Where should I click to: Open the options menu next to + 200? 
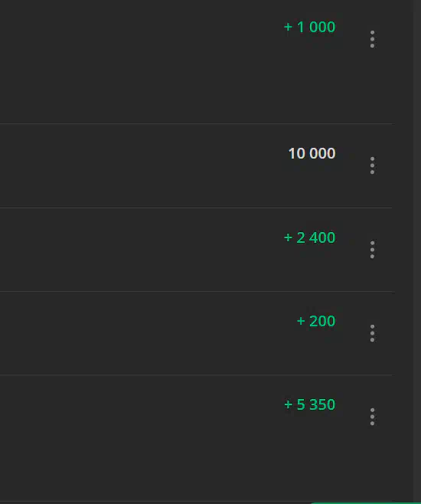[372, 333]
